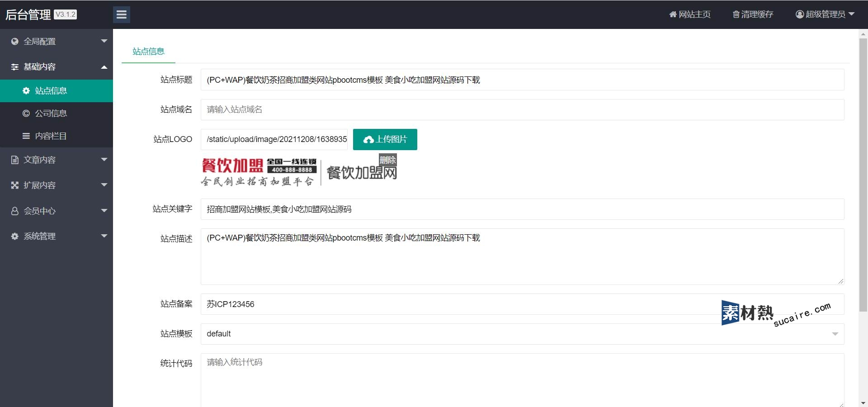Go to 网站主页 link

[690, 14]
